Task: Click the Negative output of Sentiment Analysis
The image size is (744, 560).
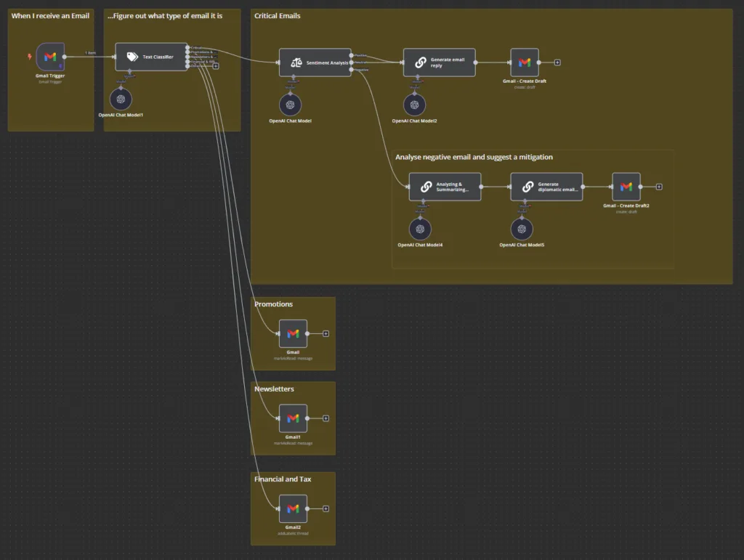Action: pos(351,70)
